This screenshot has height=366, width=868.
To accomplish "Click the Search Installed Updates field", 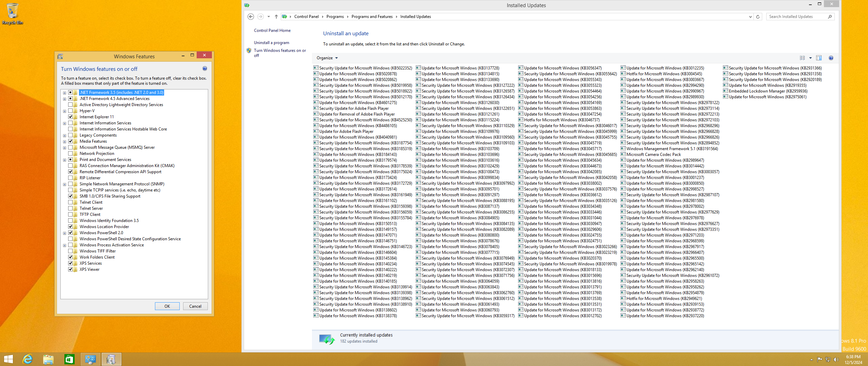I will click(797, 17).
